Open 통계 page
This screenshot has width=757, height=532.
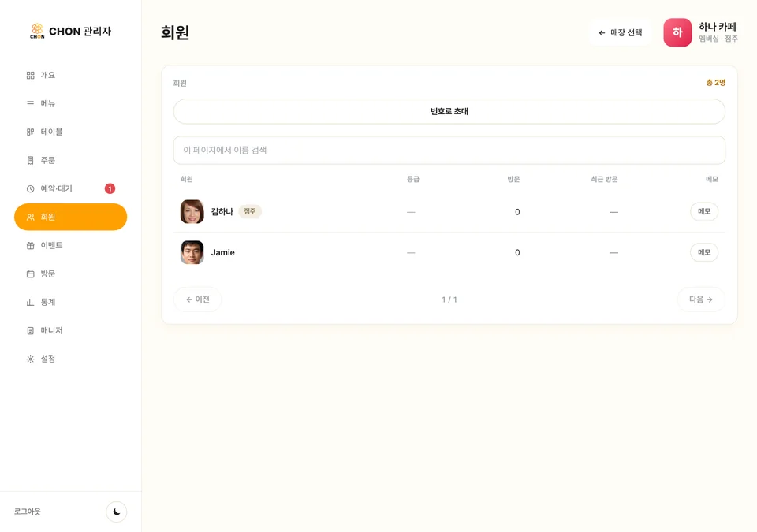pos(70,302)
